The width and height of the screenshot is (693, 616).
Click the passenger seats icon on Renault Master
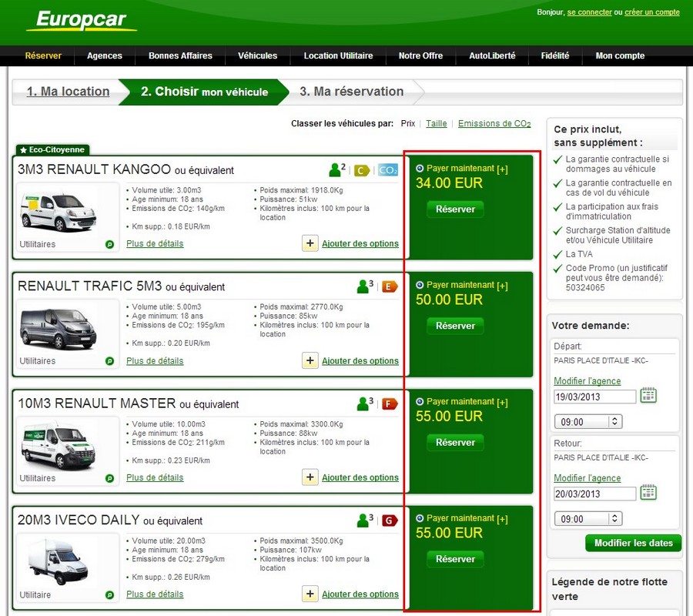coord(365,403)
